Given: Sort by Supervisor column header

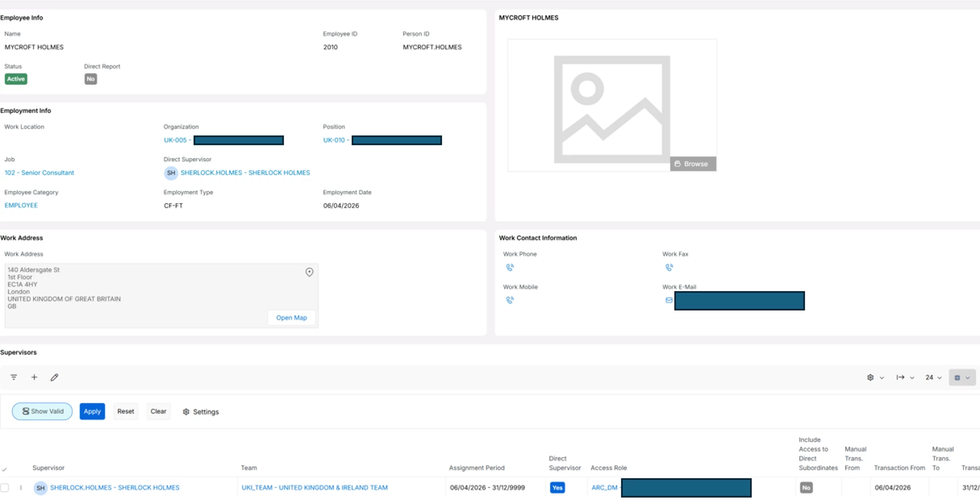Looking at the screenshot, I should 49,468.
